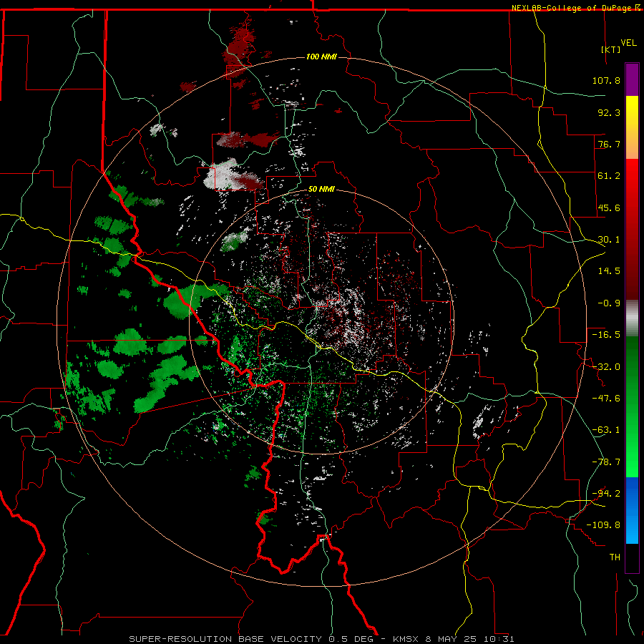Click the -16.5 legend value
Image resolution: width=644 pixels, height=644 pixels.
tap(606, 335)
